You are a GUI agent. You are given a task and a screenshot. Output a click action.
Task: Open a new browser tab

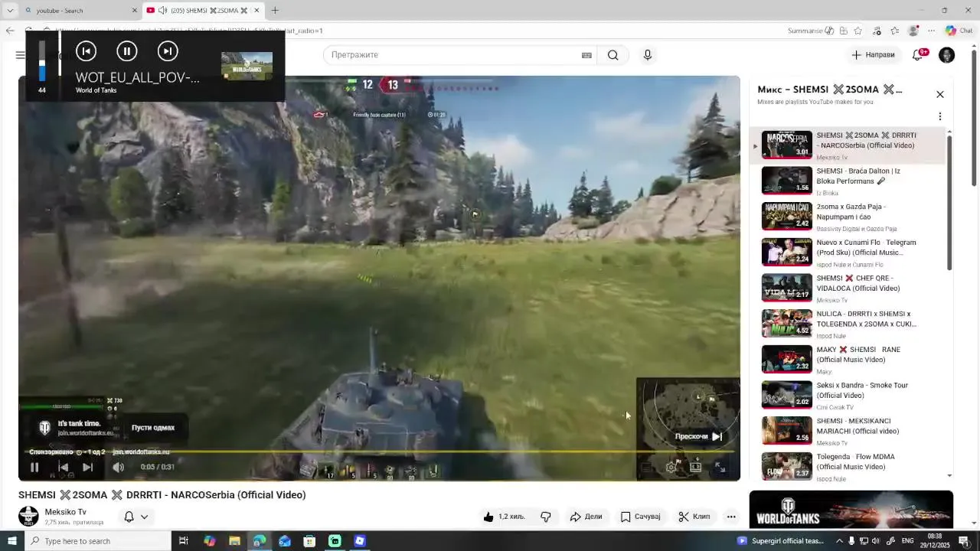[x=275, y=10]
